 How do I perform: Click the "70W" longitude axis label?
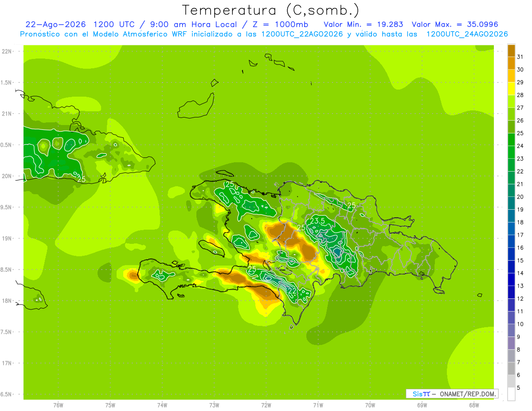point(370,405)
